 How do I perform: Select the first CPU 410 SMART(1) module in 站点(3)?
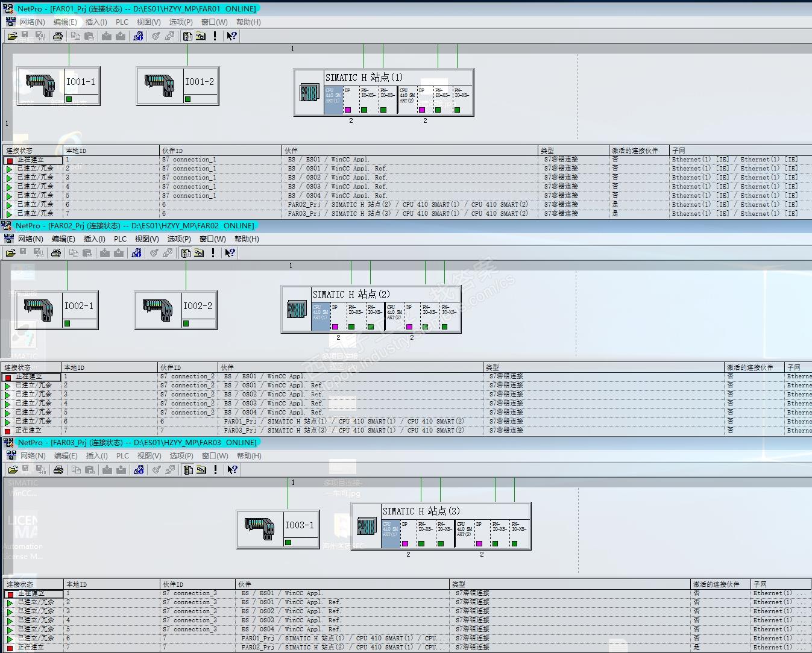[x=391, y=533]
